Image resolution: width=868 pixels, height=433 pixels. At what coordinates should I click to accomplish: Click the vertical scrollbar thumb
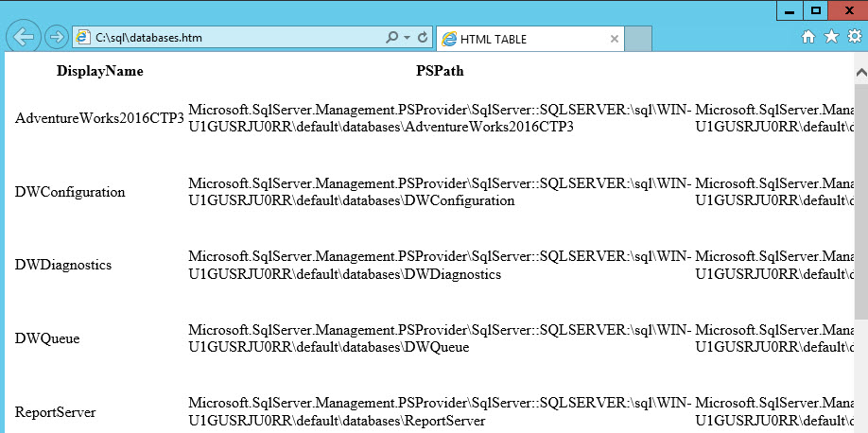[x=860, y=201]
